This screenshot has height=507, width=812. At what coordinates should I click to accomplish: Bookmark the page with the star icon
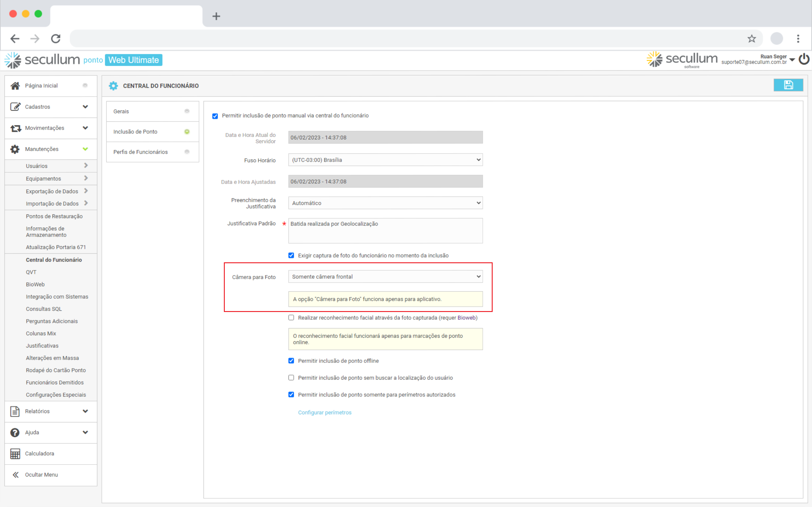click(x=751, y=39)
